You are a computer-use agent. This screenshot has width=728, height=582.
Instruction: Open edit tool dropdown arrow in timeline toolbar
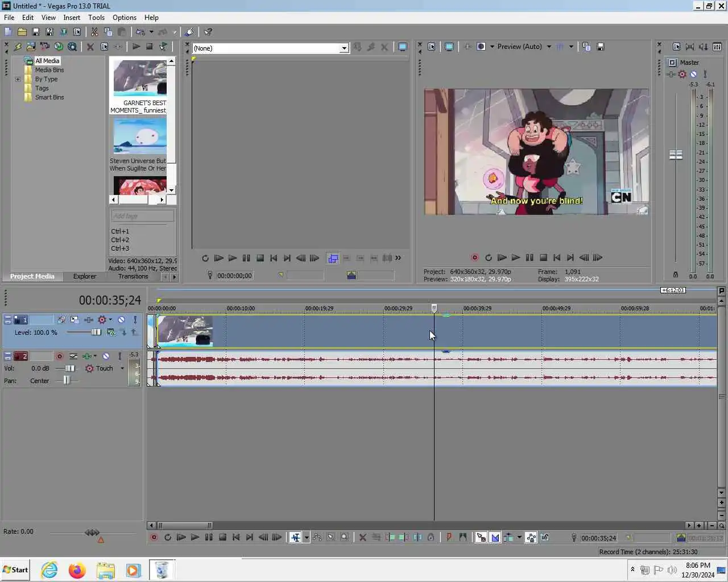pos(307,537)
